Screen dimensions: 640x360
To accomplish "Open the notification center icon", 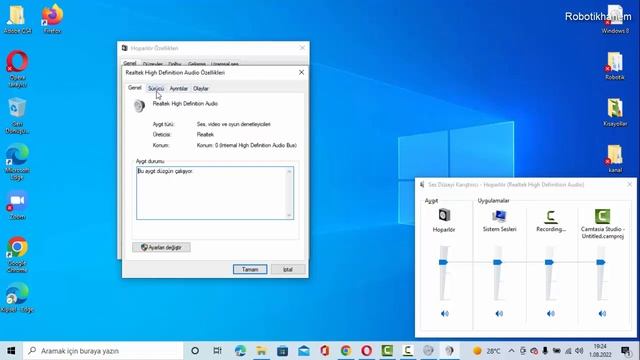I will coord(626,351).
